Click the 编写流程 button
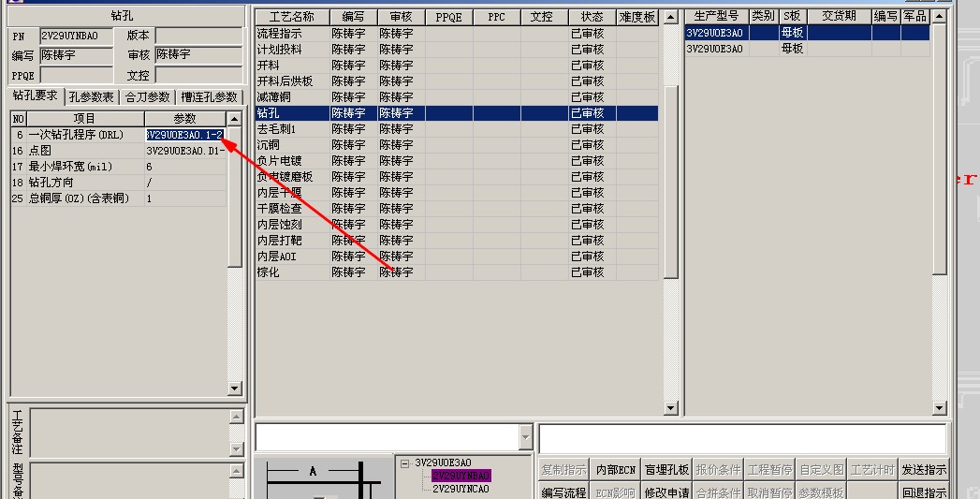Screen dimensions: 980x499 click(563, 492)
